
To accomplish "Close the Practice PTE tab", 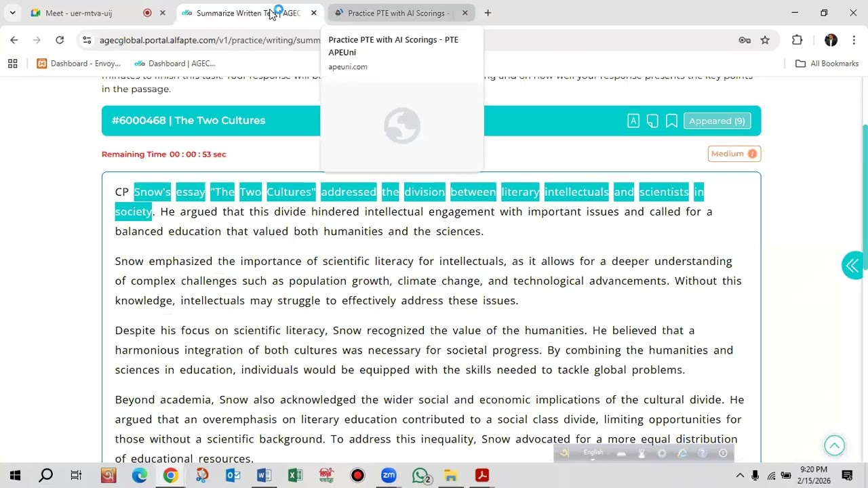I will pyautogui.click(x=465, y=13).
